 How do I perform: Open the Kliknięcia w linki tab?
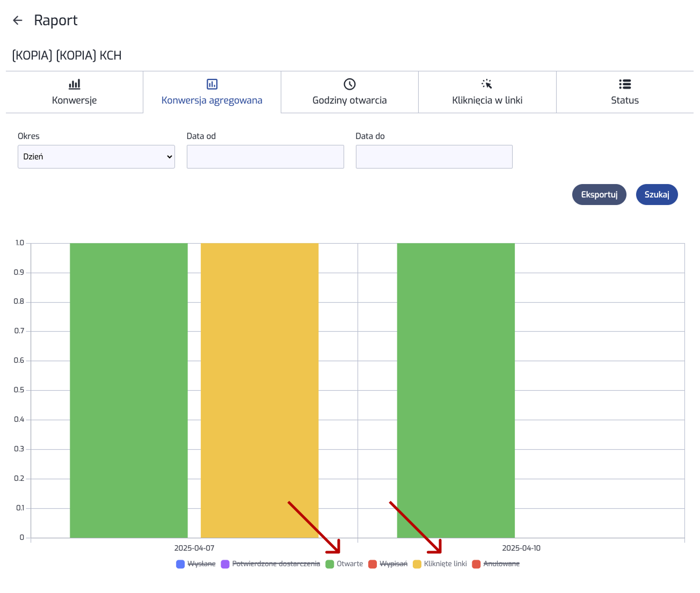click(x=487, y=92)
